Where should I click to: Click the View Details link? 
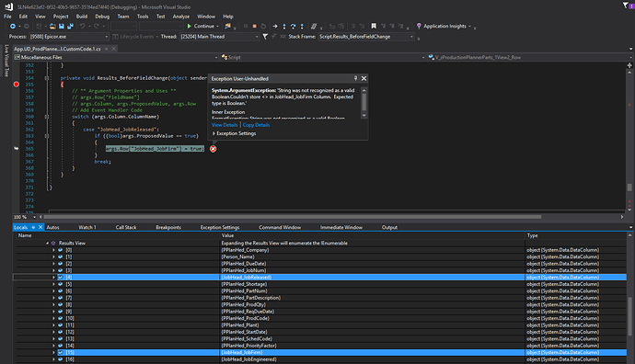pos(225,125)
